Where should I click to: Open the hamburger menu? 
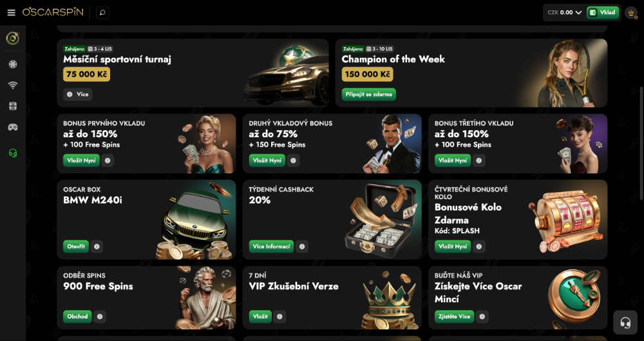point(11,12)
